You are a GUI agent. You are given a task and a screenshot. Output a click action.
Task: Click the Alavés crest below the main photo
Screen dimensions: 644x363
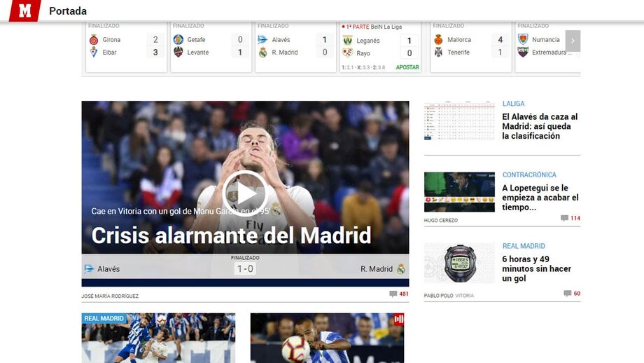click(x=89, y=269)
